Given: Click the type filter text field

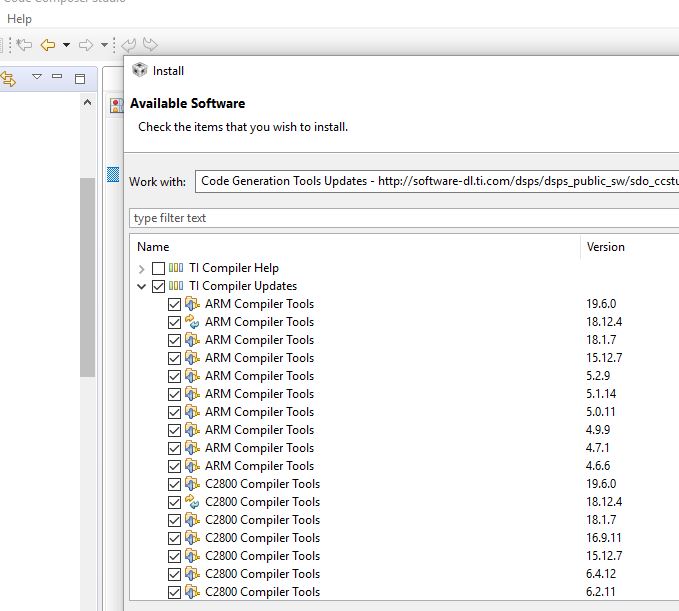Looking at the screenshot, I should tap(404, 218).
